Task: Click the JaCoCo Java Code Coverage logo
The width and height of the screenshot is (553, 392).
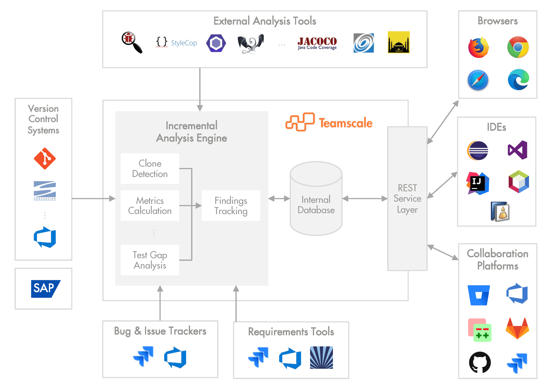Action: pos(317,43)
